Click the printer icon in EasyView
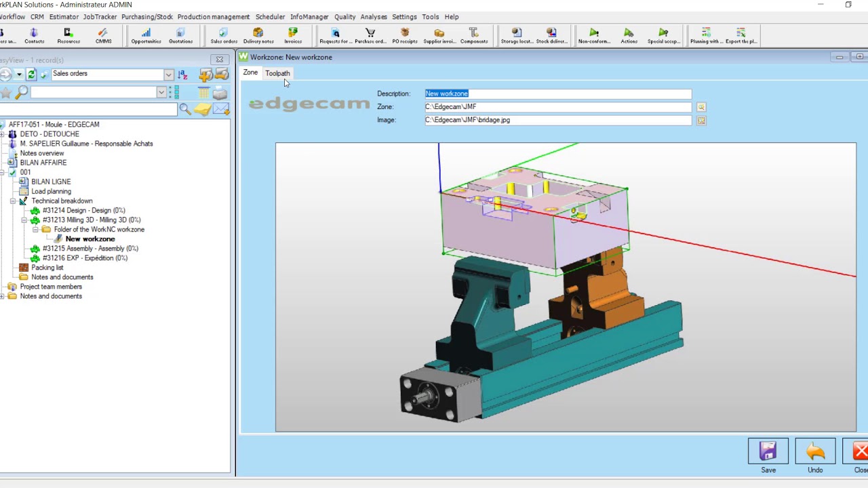Image resolution: width=868 pixels, height=488 pixels. pos(220,92)
